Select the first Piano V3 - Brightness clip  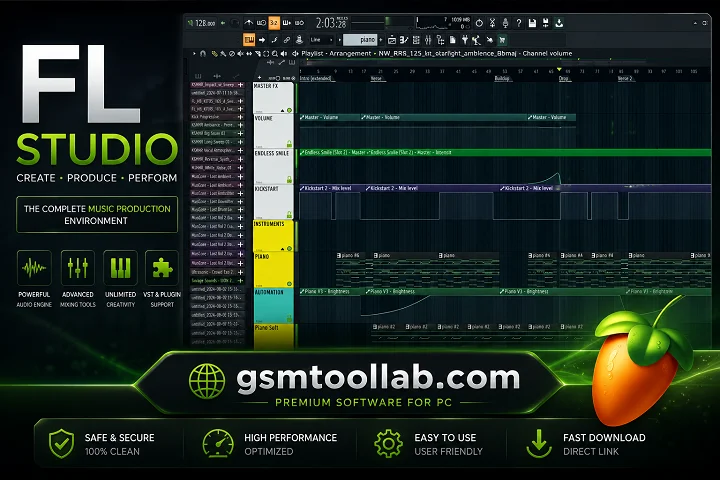pyautogui.click(x=332, y=292)
